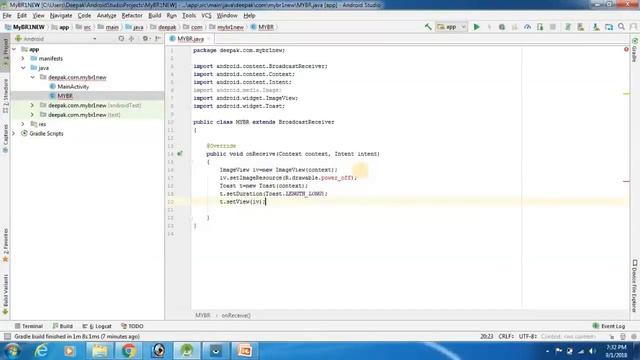Image resolution: width=640 pixels, height=360 pixels.
Task: Toggle the Gradle tool window on the right edge
Action: [x=635, y=50]
